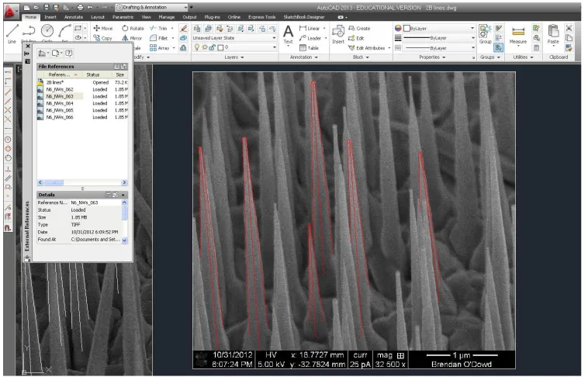Click the Copy tool in Modify
This screenshot has width=588, height=377.
(102, 38)
